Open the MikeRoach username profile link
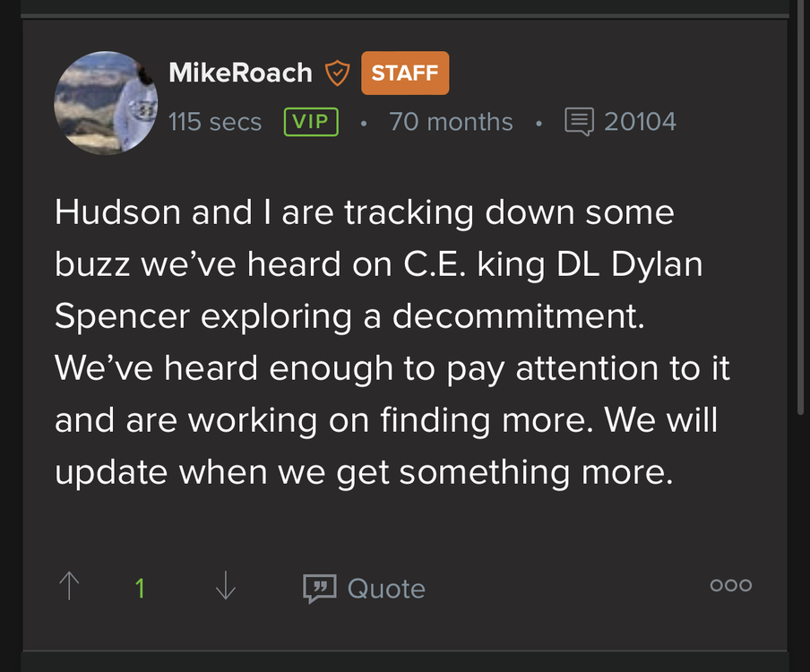810x672 pixels. pyautogui.click(x=240, y=73)
